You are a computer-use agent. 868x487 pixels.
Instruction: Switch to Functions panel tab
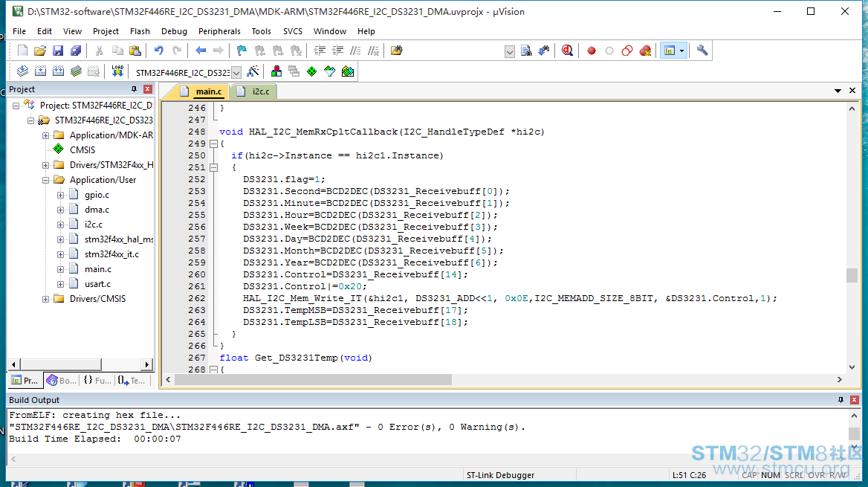[97, 381]
